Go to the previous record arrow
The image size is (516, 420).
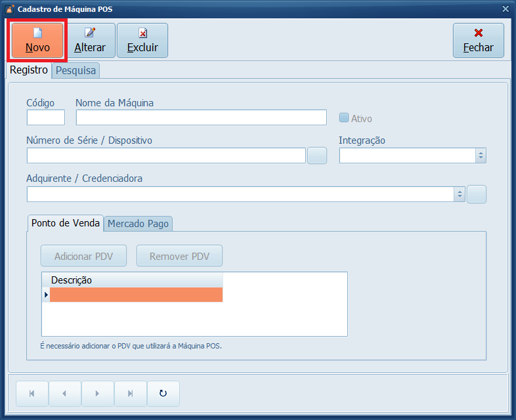[64, 394]
